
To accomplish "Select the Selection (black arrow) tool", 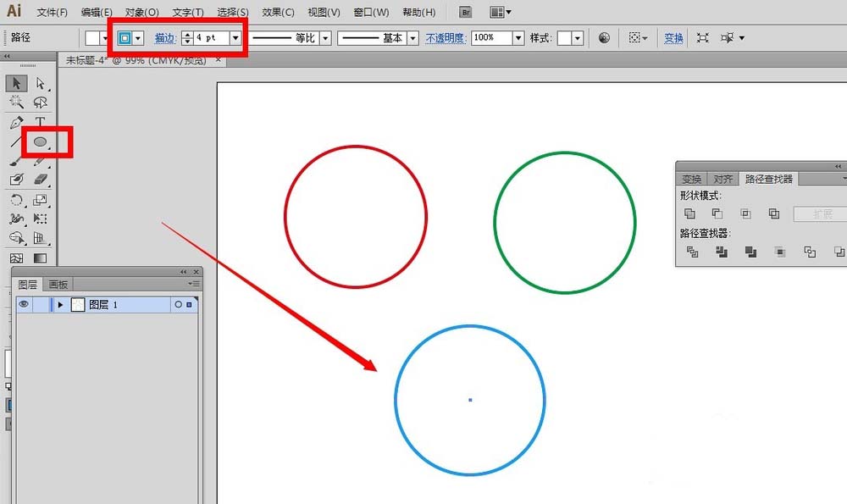I will tap(16, 83).
